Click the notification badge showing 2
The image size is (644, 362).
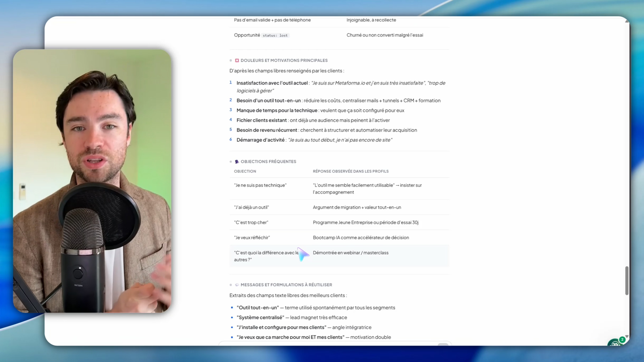point(622,339)
